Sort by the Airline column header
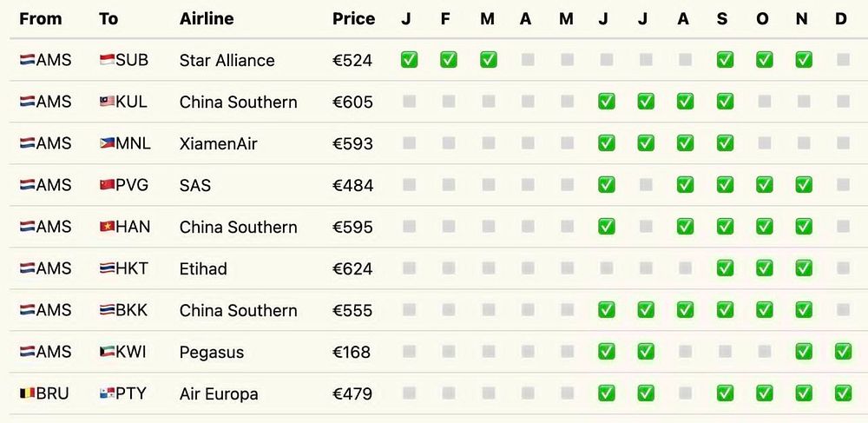868x423 pixels. click(x=206, y=18)
